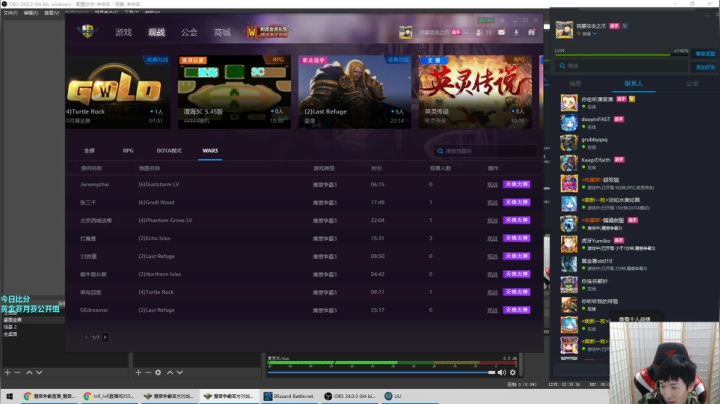The width and height of the screenshot is (720, 404).
Task: Open OBS mixer audio settings gear
Action: pos(513,372)
